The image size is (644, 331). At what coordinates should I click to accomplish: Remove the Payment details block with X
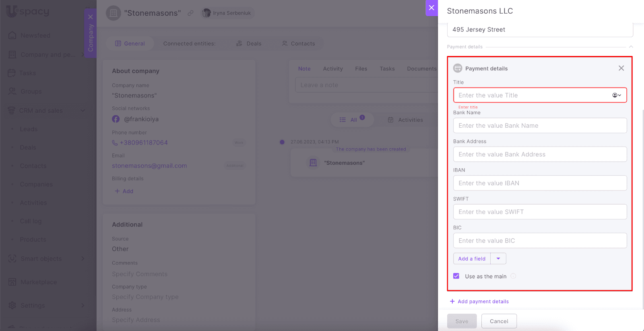click(x=621, y=68)
